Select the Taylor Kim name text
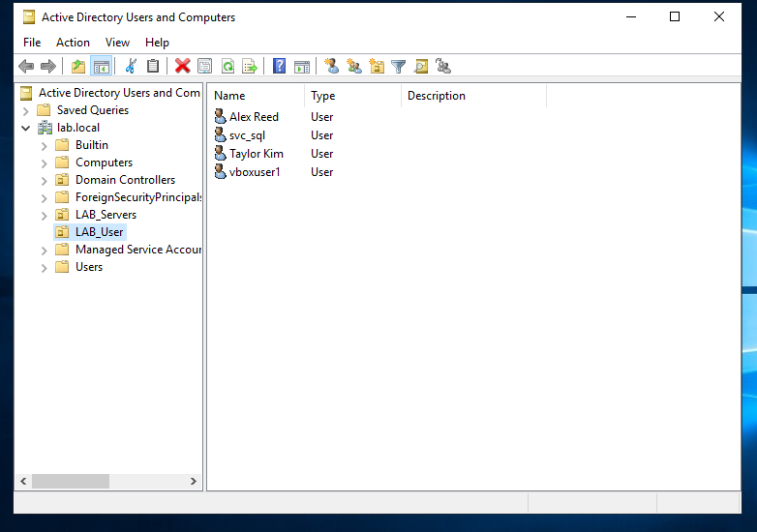 [x=257, y=154]
